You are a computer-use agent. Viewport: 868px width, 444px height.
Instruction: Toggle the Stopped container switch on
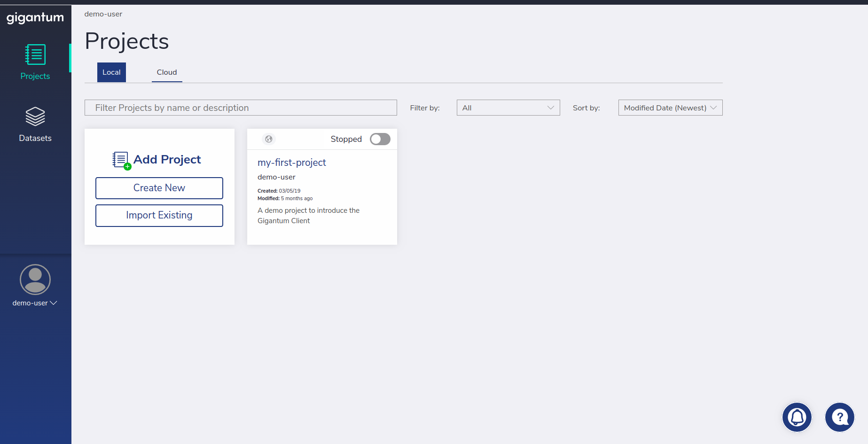(380, 139)
